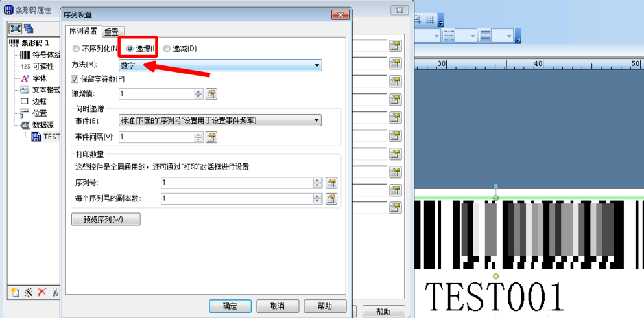Click the 取消 button
This screenshot has width=644, height=318.
[278, 306]
